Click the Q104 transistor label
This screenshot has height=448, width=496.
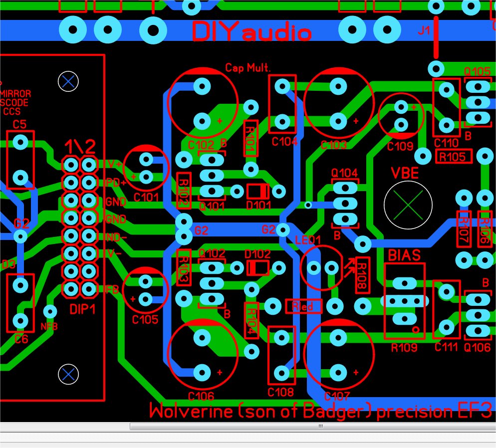(344, 173)
